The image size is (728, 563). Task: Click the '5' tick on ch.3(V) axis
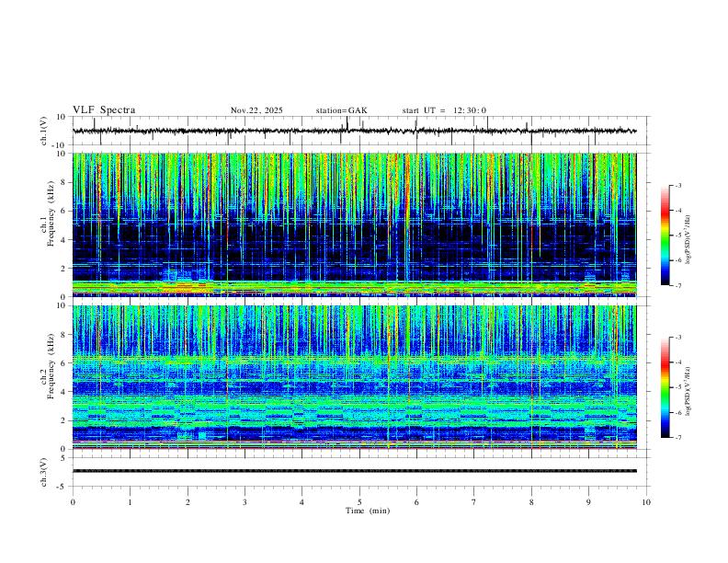(63, 458)
